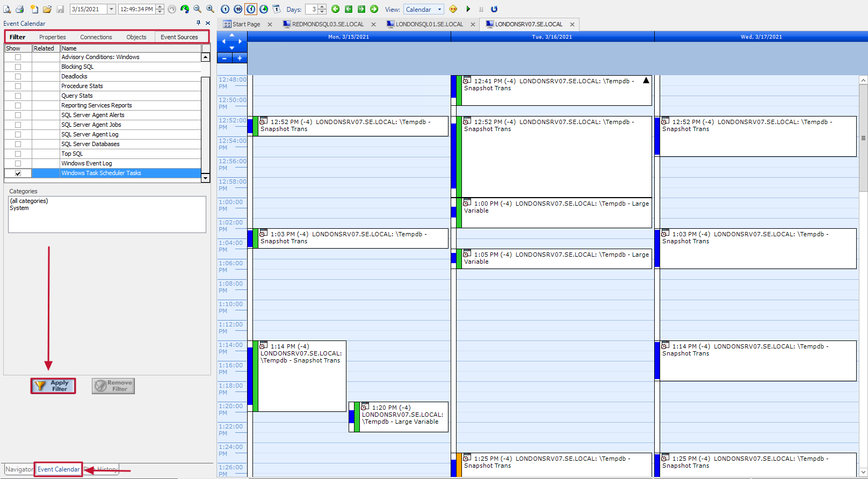Switch to the Navigator bottom tab
868x479 pixels.
point(19,469)
